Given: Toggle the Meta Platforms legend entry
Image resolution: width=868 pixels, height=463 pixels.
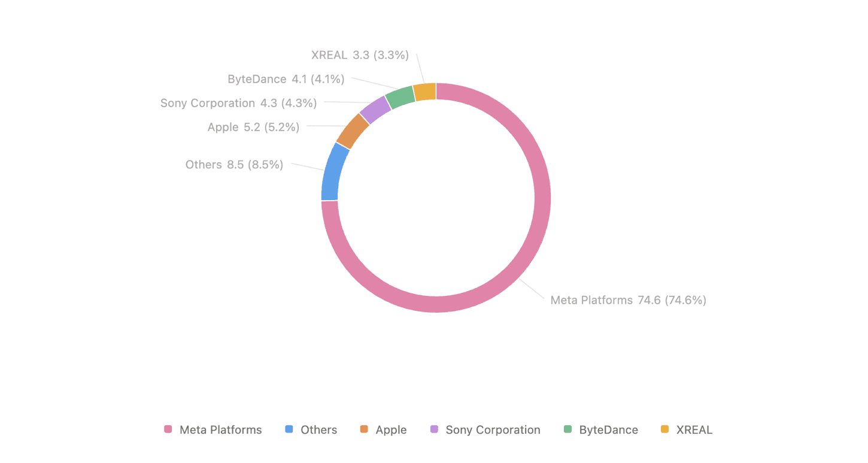Looking at the screenshot, I should tap(216, 429).
